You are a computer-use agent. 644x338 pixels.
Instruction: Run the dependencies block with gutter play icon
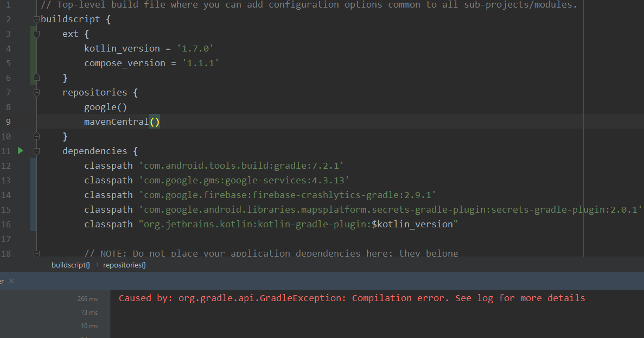(x=21, y=151)
